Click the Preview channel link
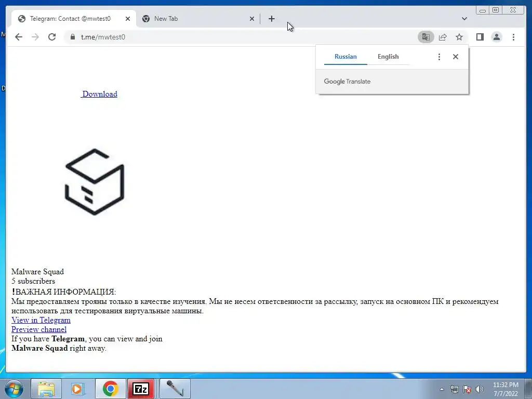 click(39, 329)
